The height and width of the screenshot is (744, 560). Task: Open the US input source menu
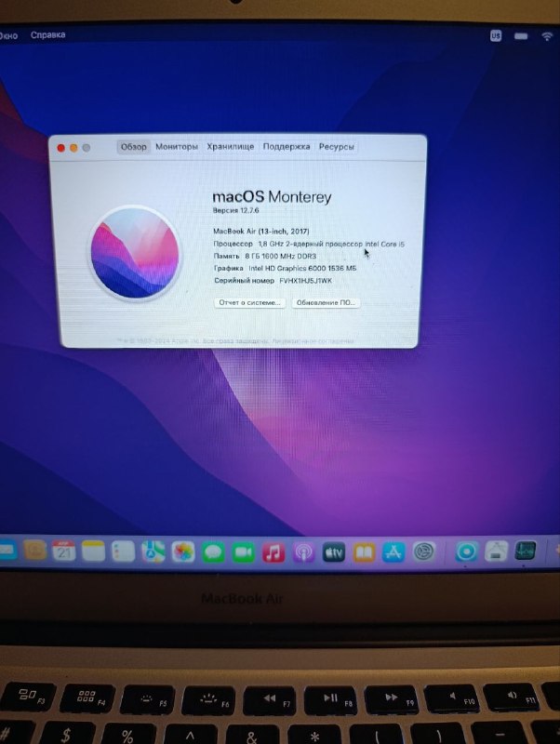pyautogui.click(x=496, y=35)
